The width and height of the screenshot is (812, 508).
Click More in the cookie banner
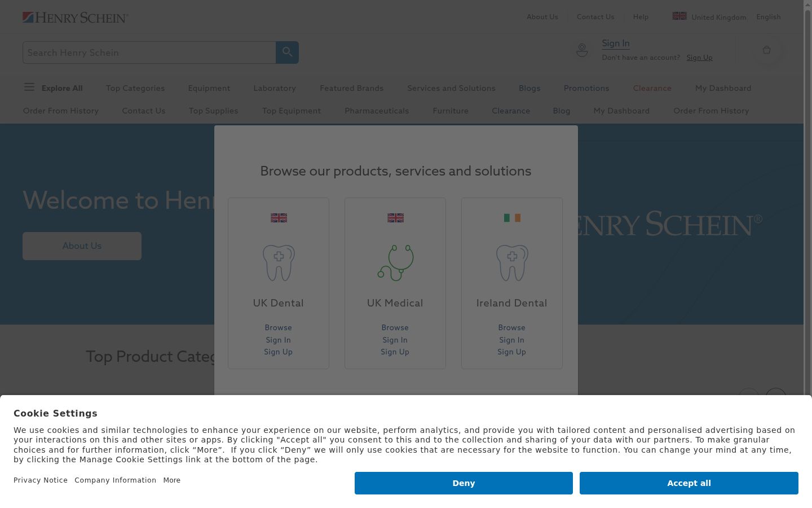172,480
